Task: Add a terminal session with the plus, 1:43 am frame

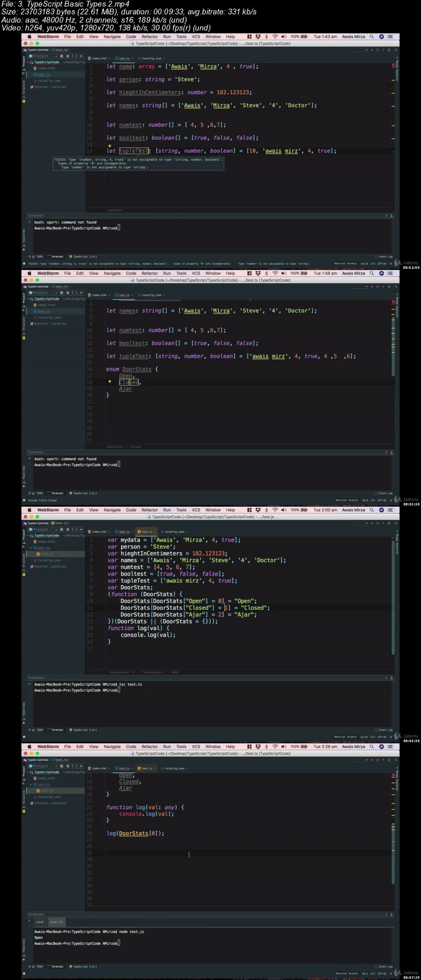Action: [29, 222]
